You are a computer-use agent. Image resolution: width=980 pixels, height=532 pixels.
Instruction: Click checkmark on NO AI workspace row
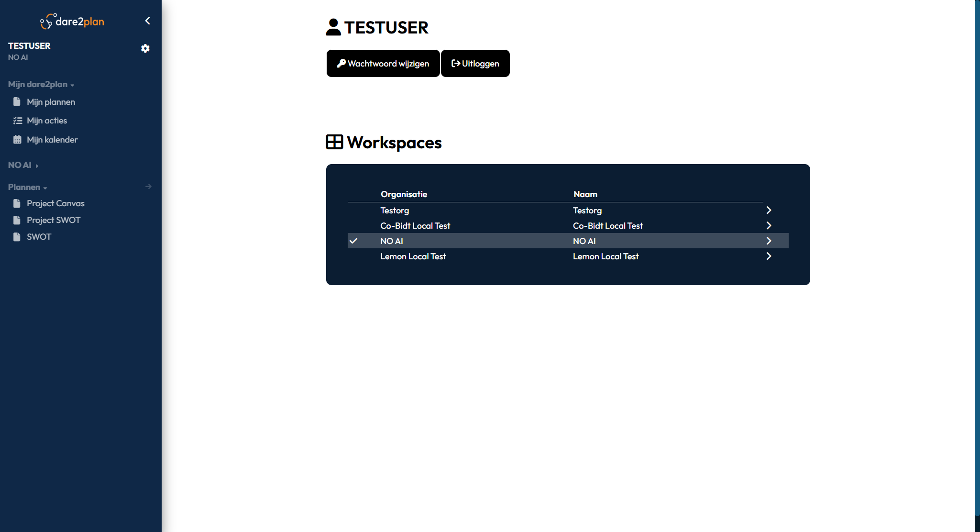353,241
